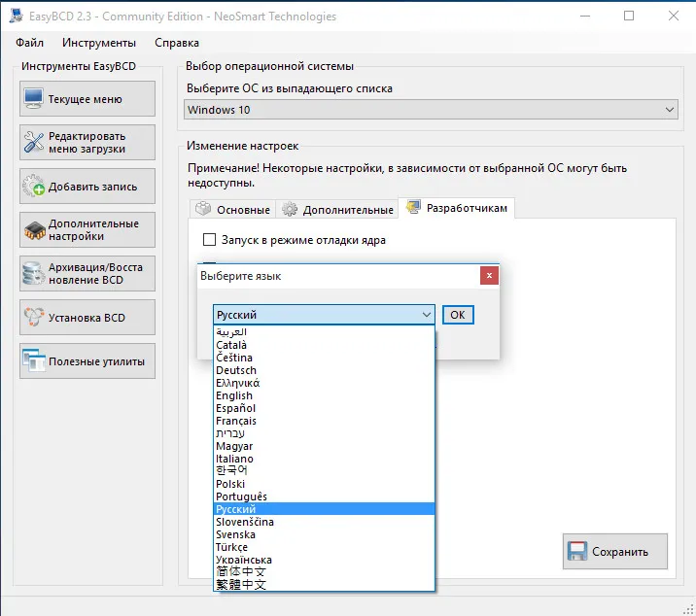
Task: Click the Добавить запись button
Action: 87,186
